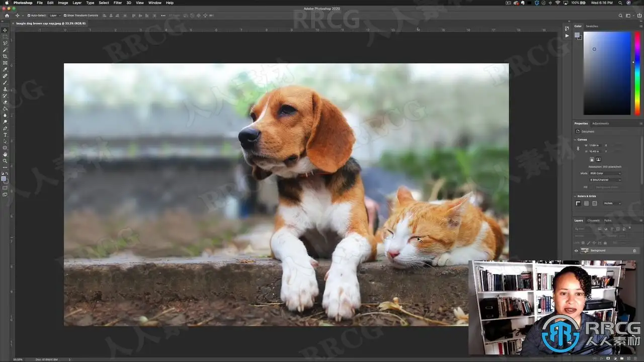Open the Color panel options menu
Screen dimensions: 644x362
coord(640,26)
